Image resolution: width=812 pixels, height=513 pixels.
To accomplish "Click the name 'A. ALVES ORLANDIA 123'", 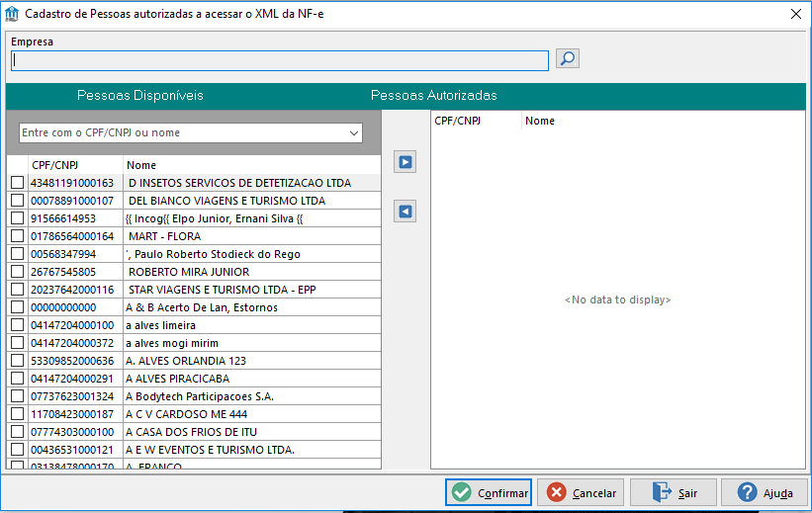I will (186, 361).
